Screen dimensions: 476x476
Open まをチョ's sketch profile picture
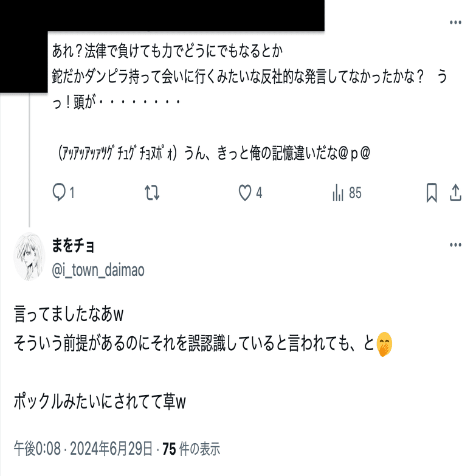(29, 257)
